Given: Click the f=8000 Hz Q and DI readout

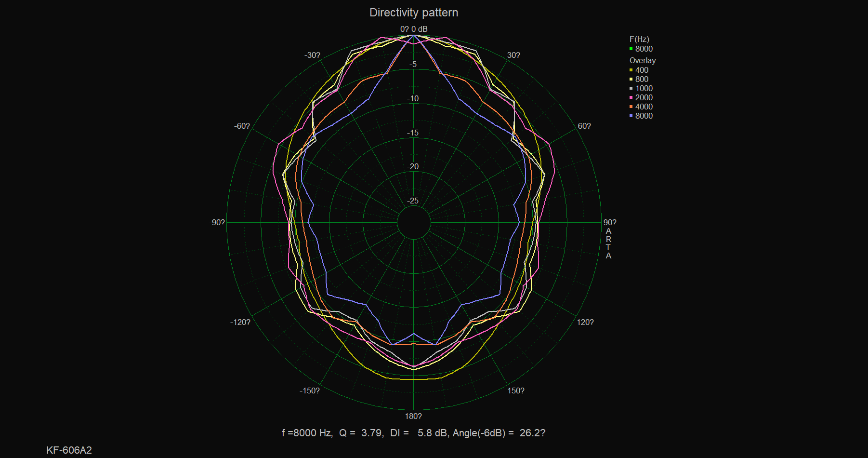Looking at the screenshot, I should (x=414, y=433).
